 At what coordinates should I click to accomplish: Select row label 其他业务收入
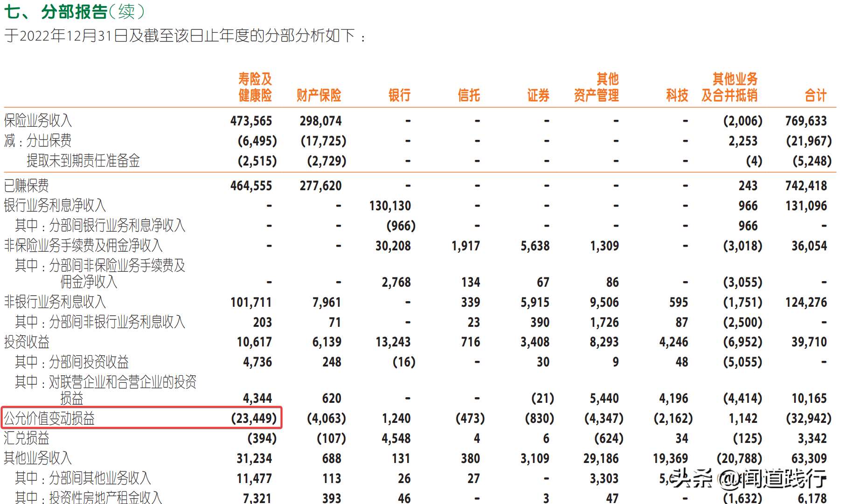click(38, 458)
